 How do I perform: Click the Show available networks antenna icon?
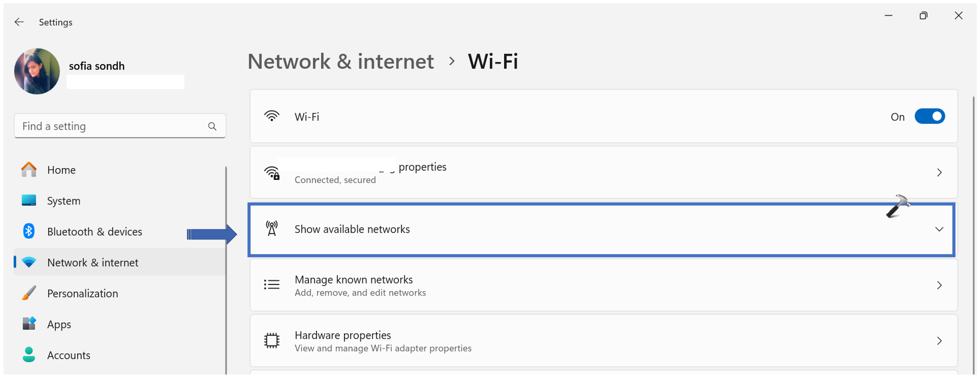pyautogui.click(x=272, y=229)
